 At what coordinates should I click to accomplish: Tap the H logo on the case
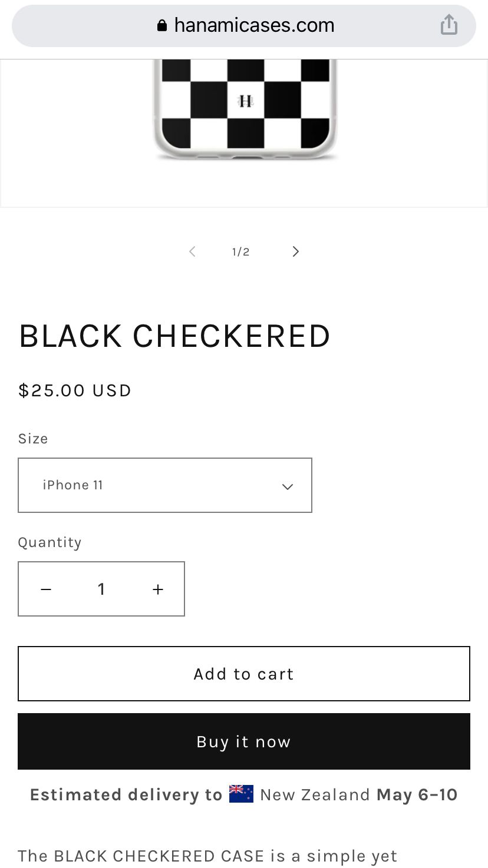click(245, 102)
